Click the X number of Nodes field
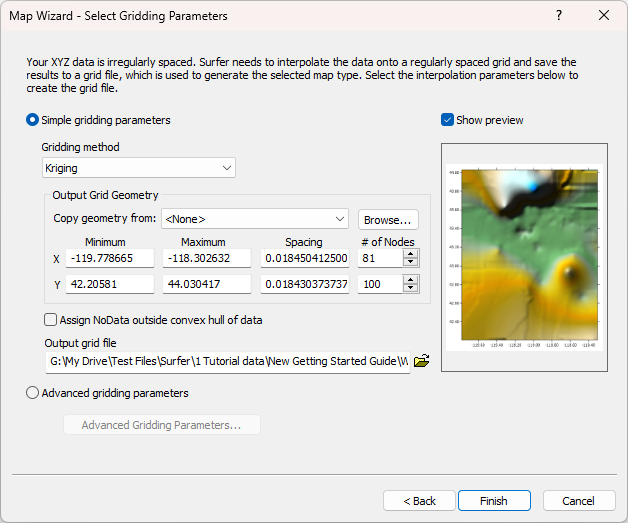The image size is (628, 523). (x=380, y=258)
